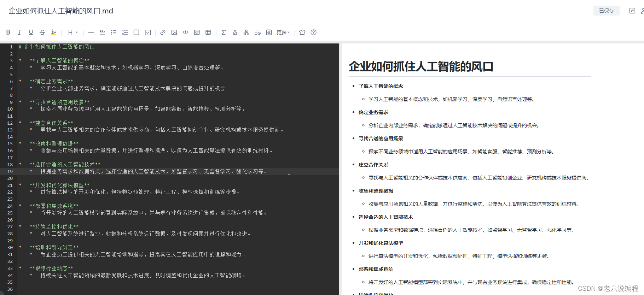Screen dimensions: 644x295
Task: Insert a math formula with sigma icon
Action: [x=224, y=33]
